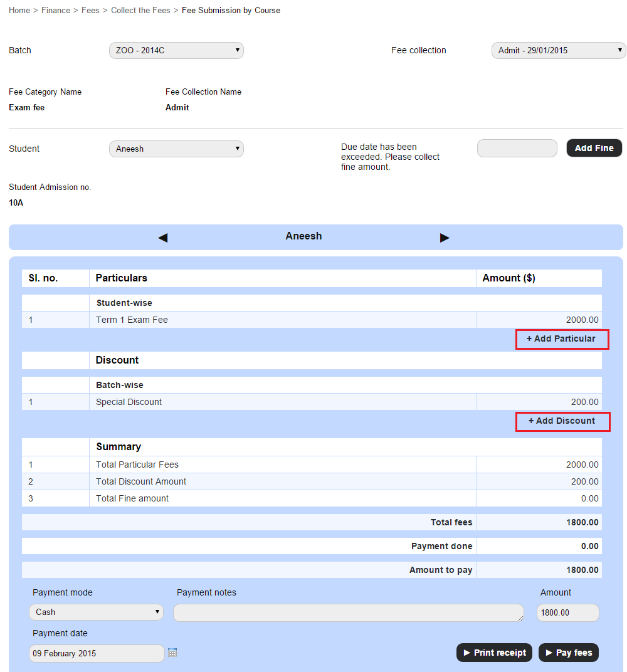Click the previous student left arrow
Viewport: 627px width, 672px height.
tap(163, 238)
